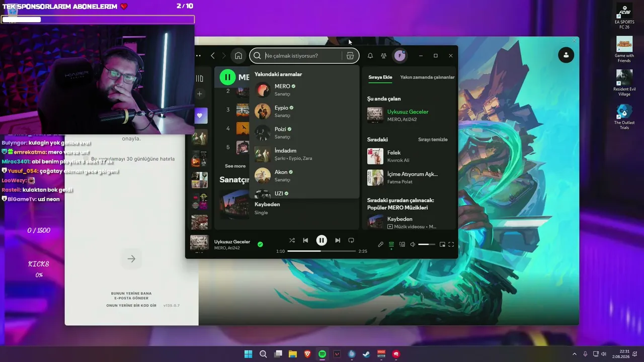This screenshot has width=644, height=362.
Task: Open Windows taskbar search
Action: pyautogui.click(x=263, y=354)
